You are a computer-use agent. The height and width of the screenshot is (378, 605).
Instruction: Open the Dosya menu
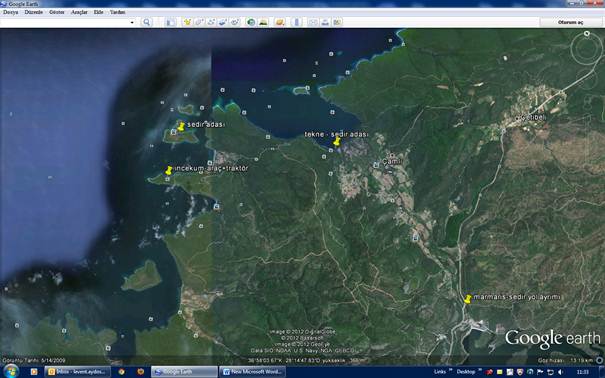(10, 12)
